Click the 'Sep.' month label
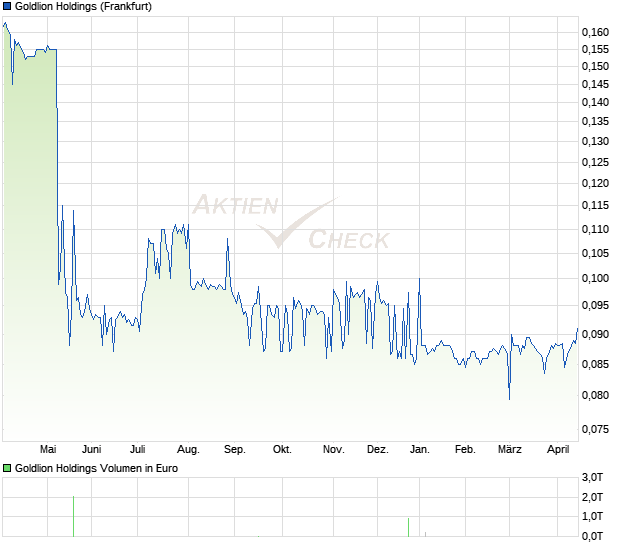 [234, 450]
